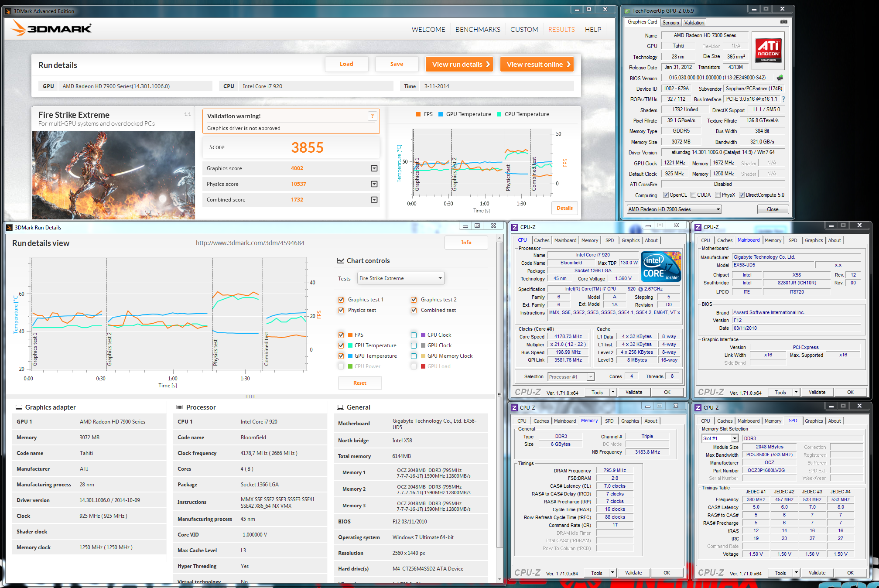This screenshot has height=588, width=879.
Task: Open the Validation warning help question mark
Action: (x=372, y=116)
